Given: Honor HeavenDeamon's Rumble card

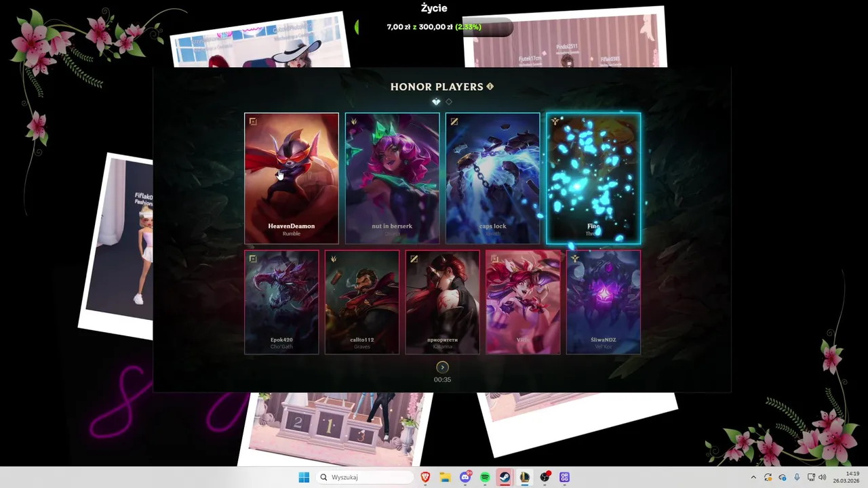Looking at the screenshot, I should point(292,178).
